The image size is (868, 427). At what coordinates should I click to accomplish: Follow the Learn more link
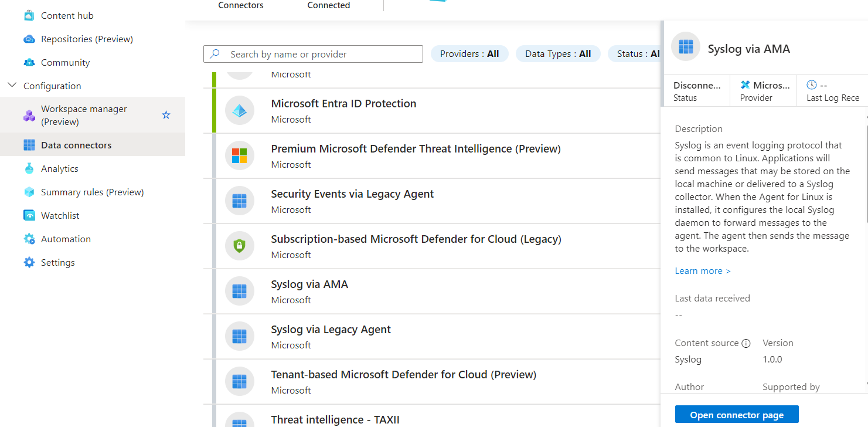pos(702,271)
